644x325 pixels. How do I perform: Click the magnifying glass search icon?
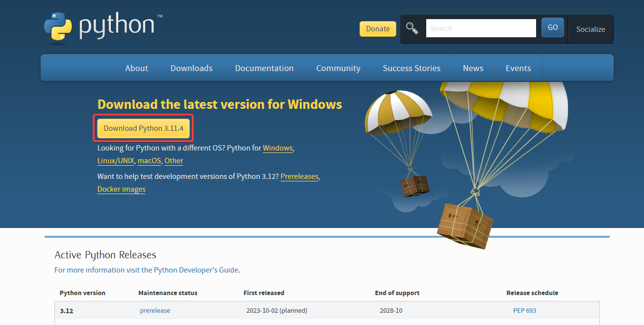pos(412,28)
